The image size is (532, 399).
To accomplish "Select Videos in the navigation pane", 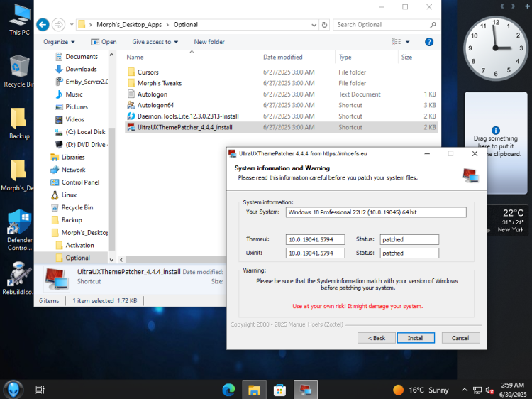I will (70, 119).
